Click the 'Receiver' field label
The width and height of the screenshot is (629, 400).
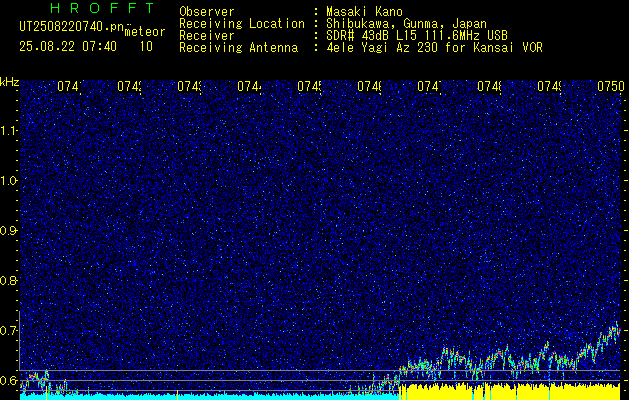[x=207, y=36]
